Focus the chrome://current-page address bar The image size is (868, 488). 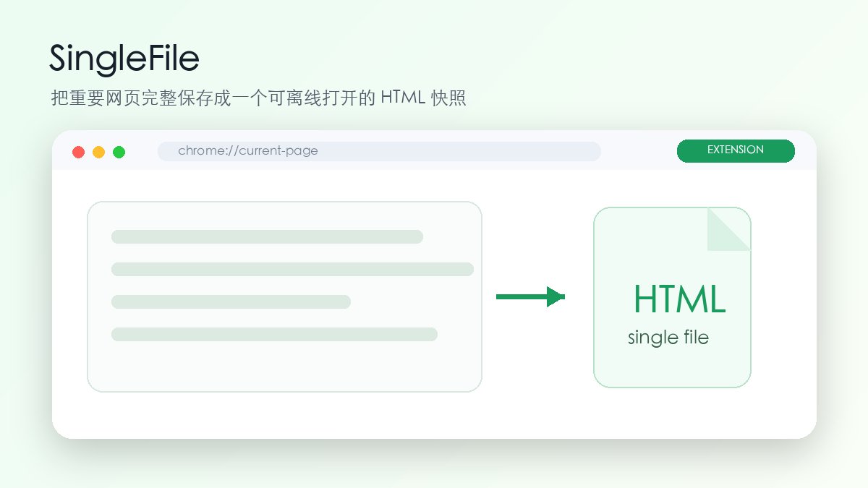point(379,151)
